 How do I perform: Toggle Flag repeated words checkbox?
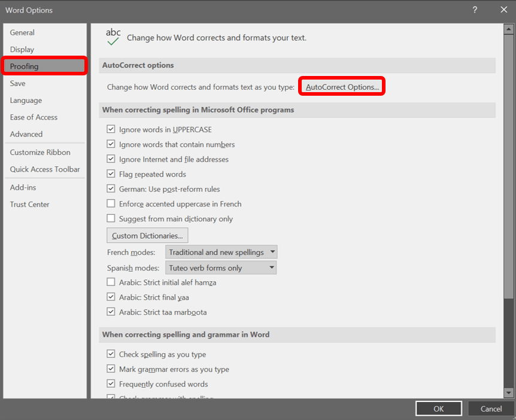coord(111,174)
